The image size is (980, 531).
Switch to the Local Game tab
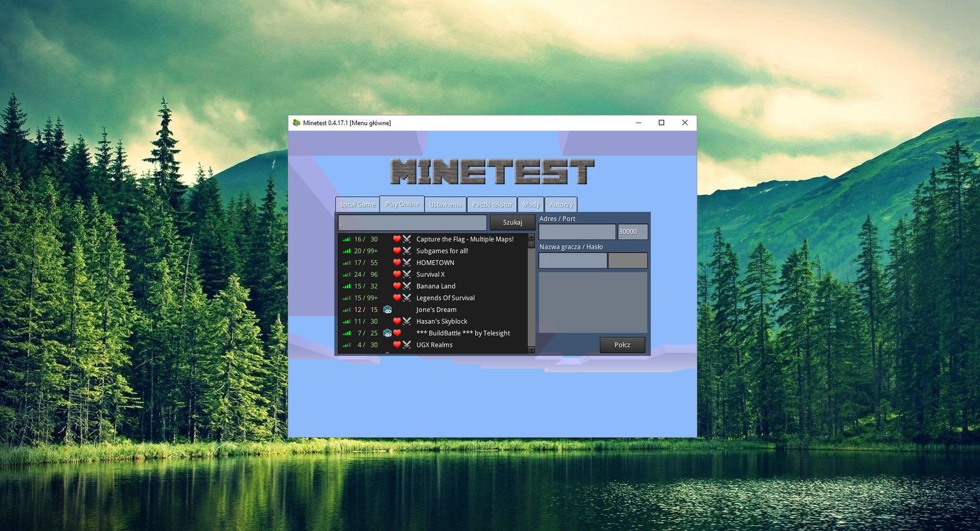point(357,205)
